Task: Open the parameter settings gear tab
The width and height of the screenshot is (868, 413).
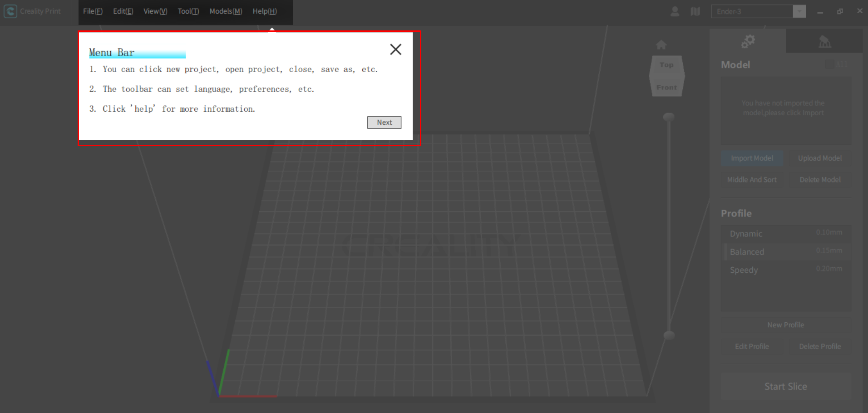Action: point(748,41)
